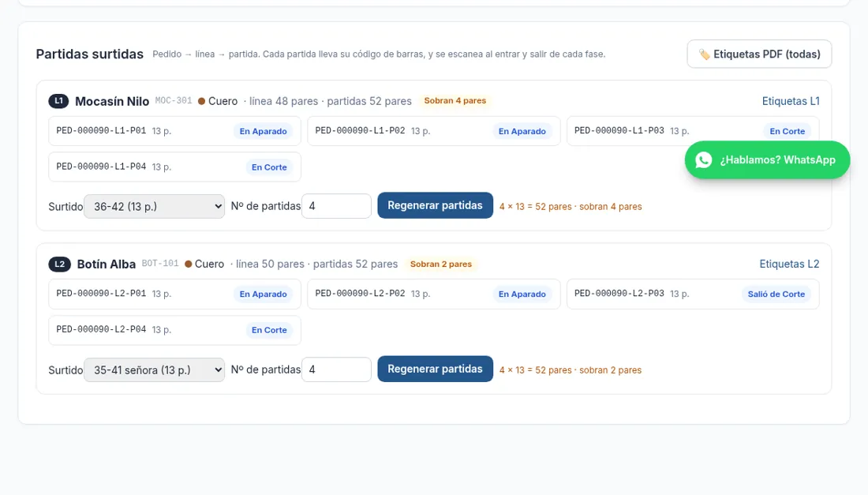The image size is (868, 495).
Task: Select partida PED-000090-L2-P01
Action: click(x=175, y=294)
